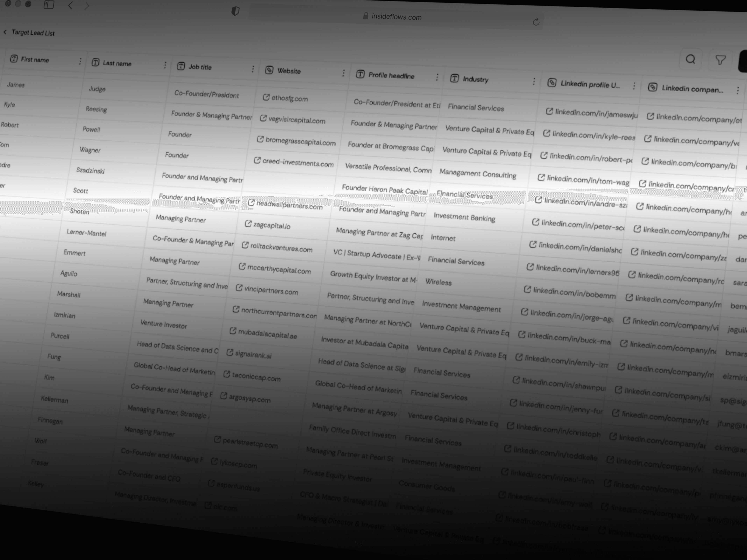Open Last name column options menu

165,65
